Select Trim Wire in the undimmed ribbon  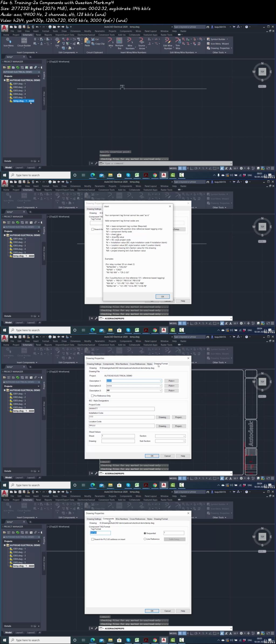(178, 44)
